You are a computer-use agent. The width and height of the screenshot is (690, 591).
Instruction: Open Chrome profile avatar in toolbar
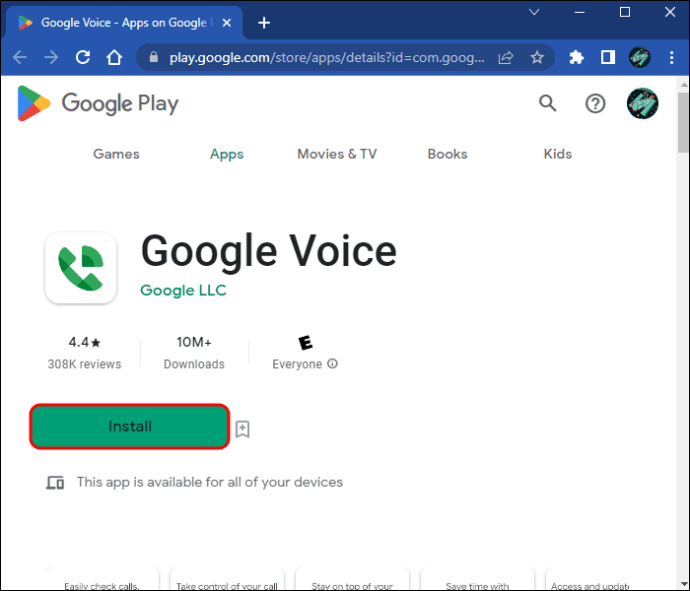coord(639,57)
